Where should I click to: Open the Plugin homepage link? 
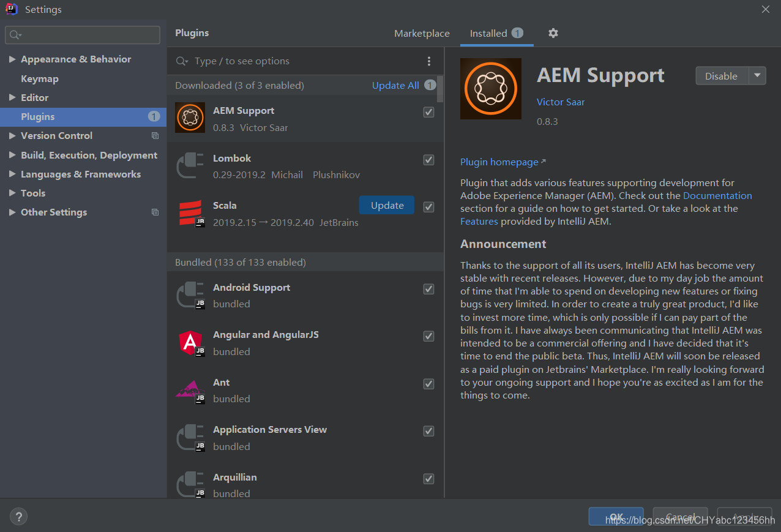click(499, 162)
